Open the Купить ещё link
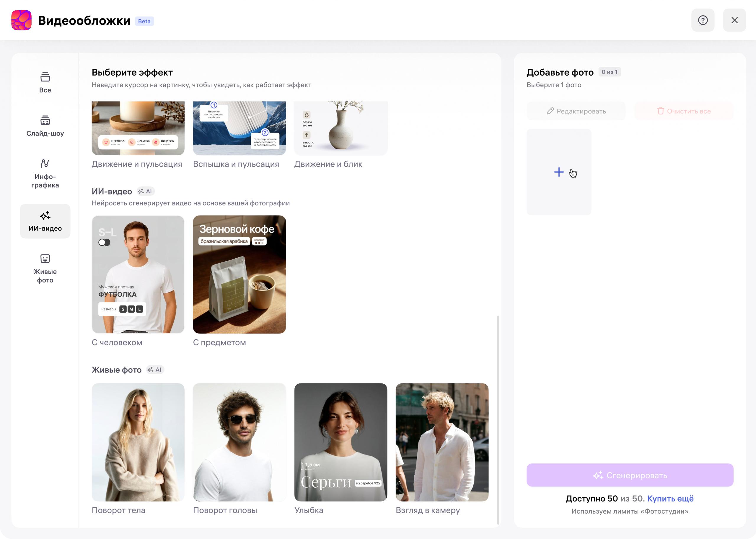 [670, 499]
